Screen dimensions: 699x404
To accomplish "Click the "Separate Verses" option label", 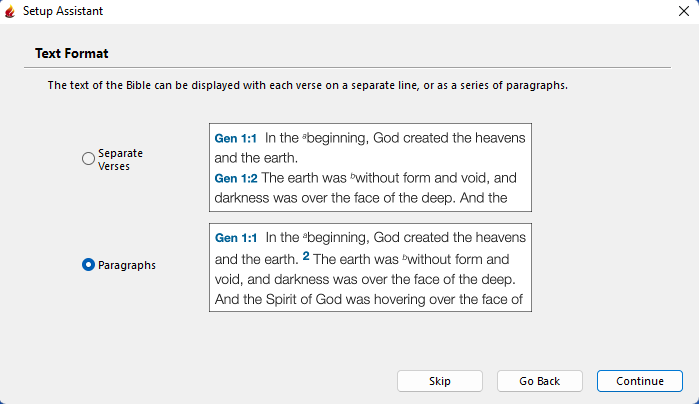I will tap(120, 159).
